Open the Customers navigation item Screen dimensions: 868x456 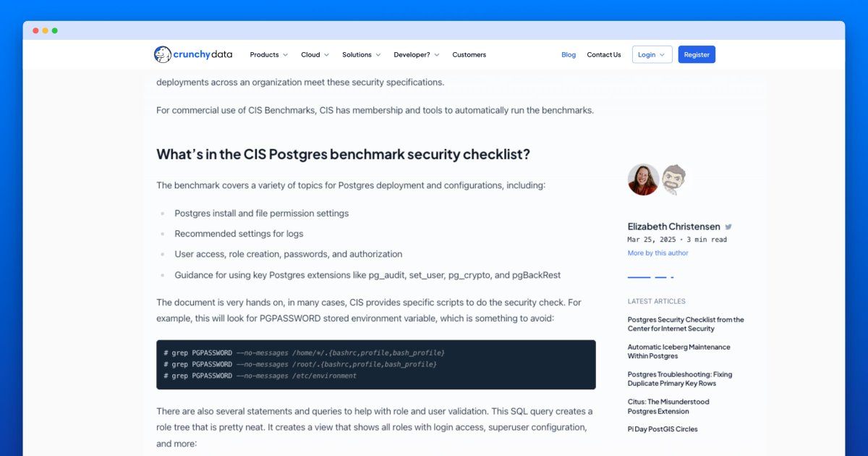[469, 54]
